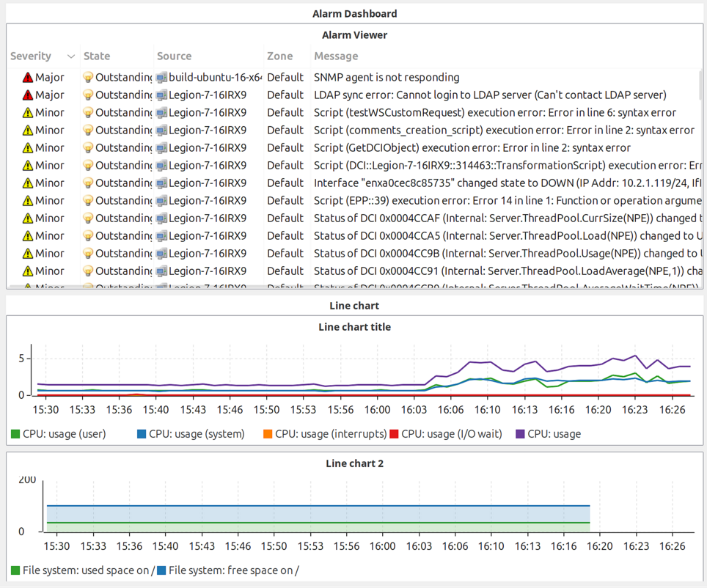
Task: Toggle the CPU: usage (system) series visibility
Action: coord(191,434)
